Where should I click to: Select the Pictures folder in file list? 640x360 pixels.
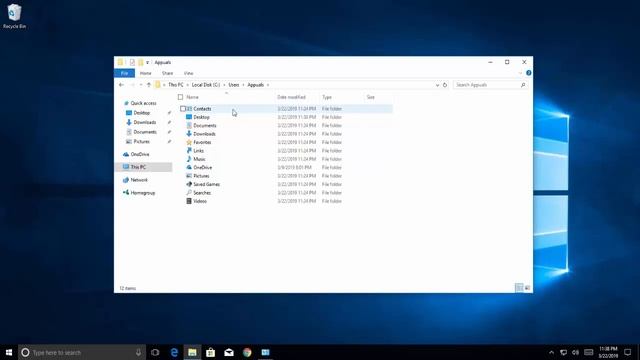(201, 176)
